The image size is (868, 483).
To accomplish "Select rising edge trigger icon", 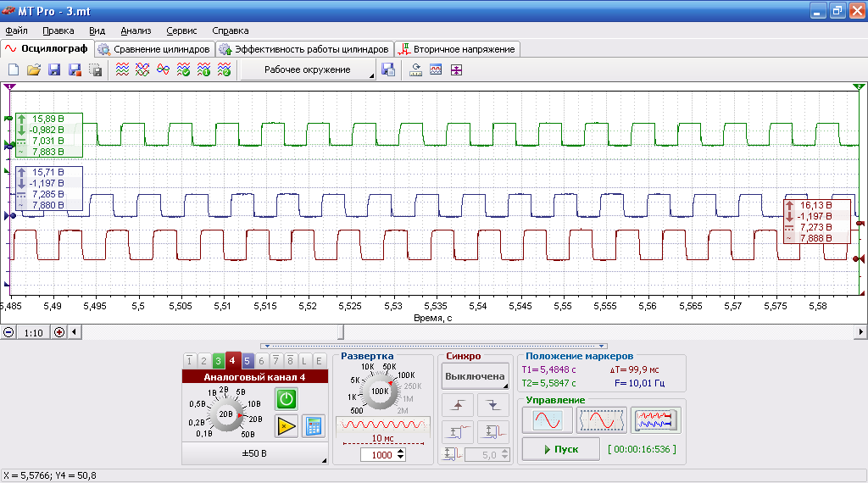I will coord(457,405).
